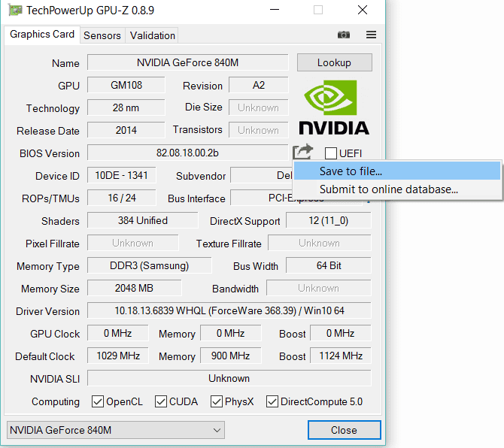Click the Shaders field 384 Unified
The height and width of the screenshot is (448, 504).
coord(143,220)
